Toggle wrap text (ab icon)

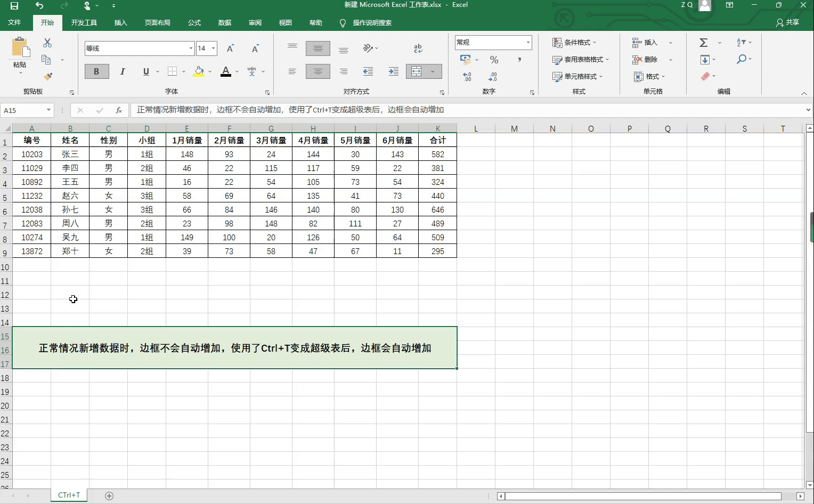click(x=418, y=48)
